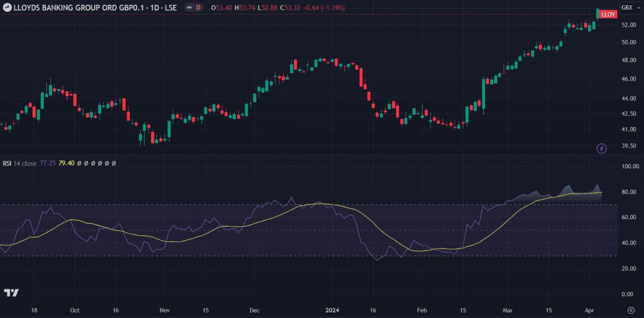Click the orange D data-delay indicator

tap(198, 8)
